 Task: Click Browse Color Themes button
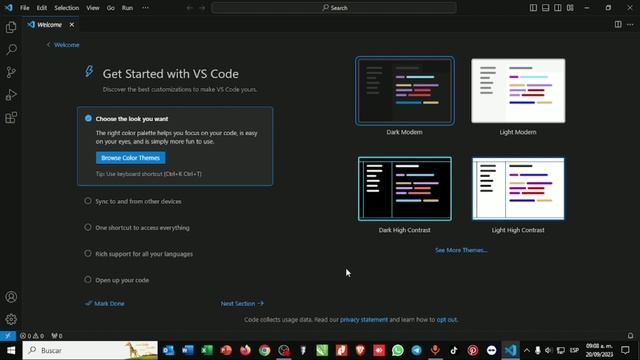click(x=131, y=158)
